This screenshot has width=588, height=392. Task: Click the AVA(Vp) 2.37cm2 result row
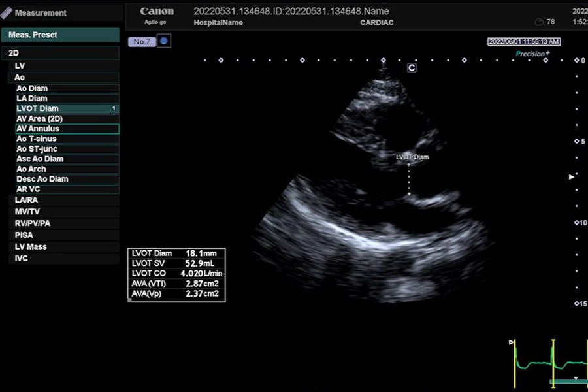click(176, 294)
